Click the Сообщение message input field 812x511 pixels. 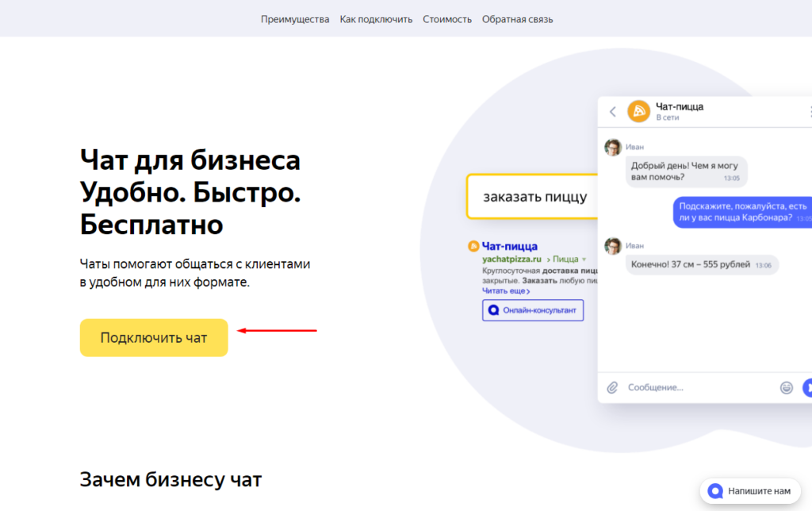coord(682,387)
